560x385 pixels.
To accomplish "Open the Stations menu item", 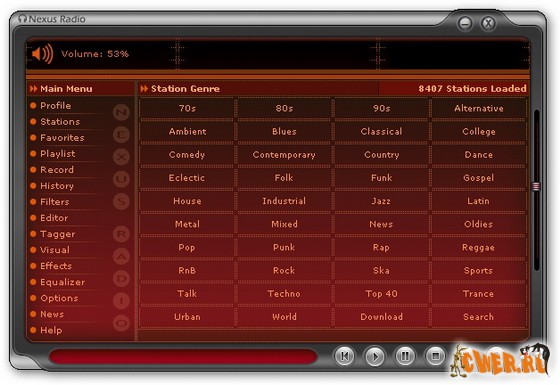I will coord(60,121).
